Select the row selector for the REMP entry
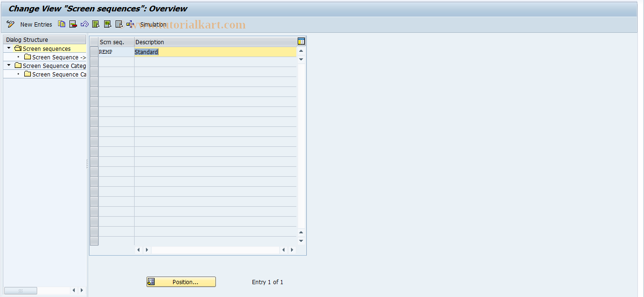The height and width of the screenshot is (297, 644). coord(94,52)
